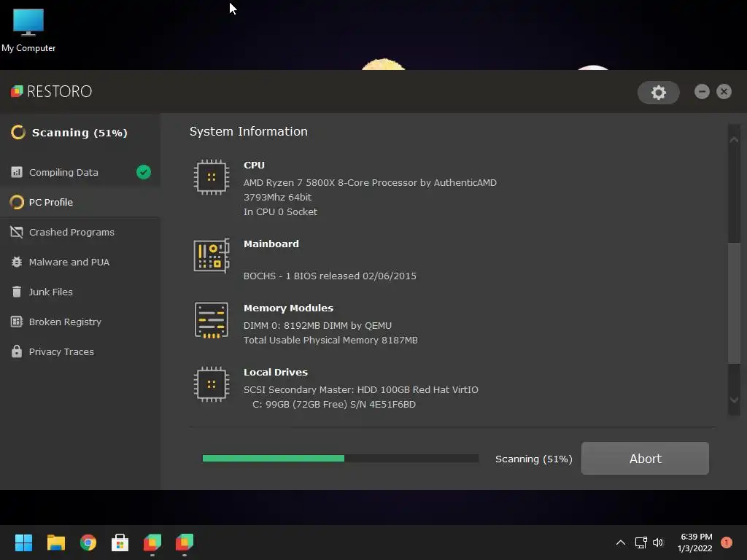Click the DIMM 0: 8192MB line
This screenshot has width=747, height=560.
(317, 325)
